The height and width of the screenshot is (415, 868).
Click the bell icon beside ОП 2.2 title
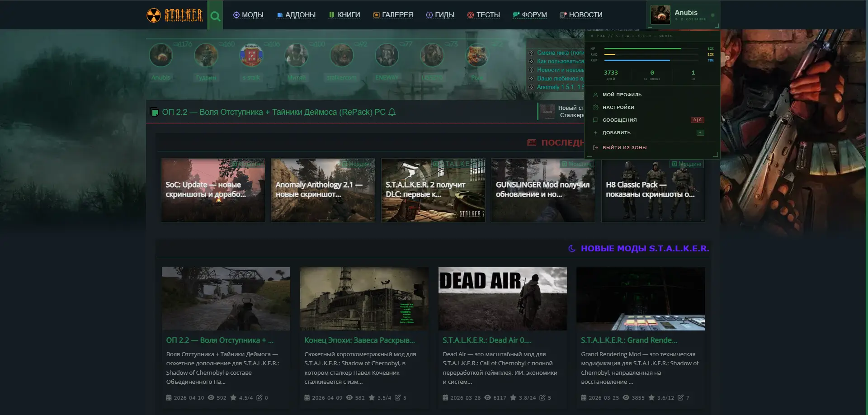coord(392,112)
